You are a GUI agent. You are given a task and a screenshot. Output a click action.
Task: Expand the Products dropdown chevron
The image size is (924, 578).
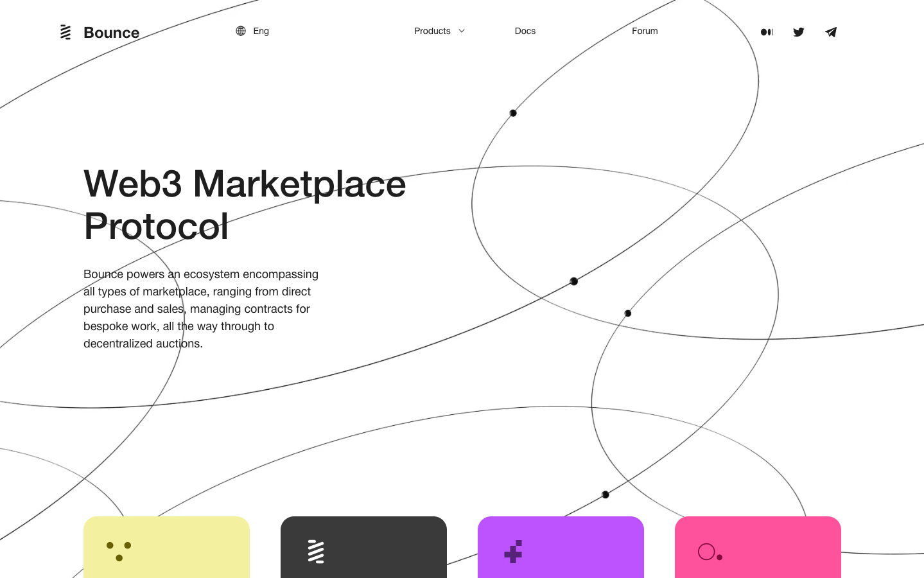(462, 31)
